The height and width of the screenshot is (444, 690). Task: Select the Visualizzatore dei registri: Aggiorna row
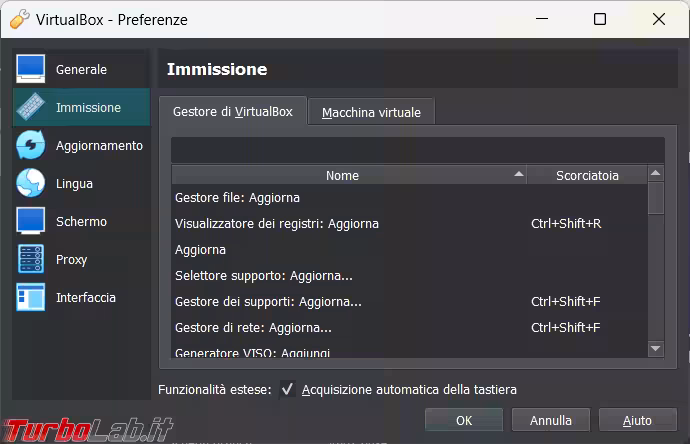click(x=277, y=223)
